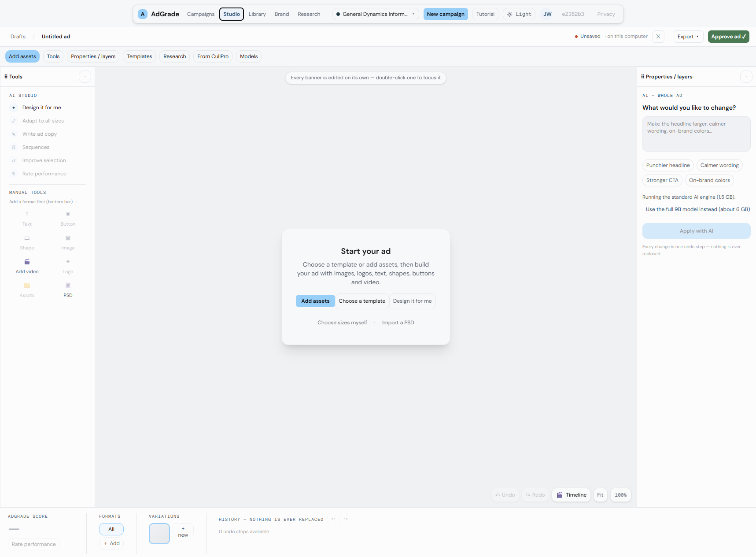
Task: Click the AI change request text box
Action: pos(696,134)
